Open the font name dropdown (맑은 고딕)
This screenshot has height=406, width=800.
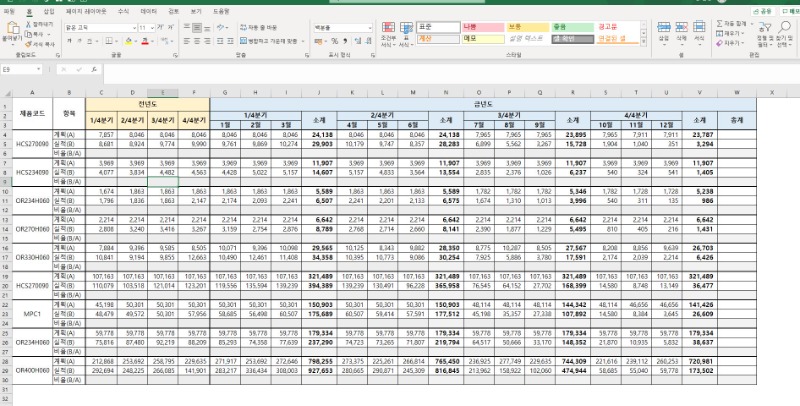[x=134, y=28]
